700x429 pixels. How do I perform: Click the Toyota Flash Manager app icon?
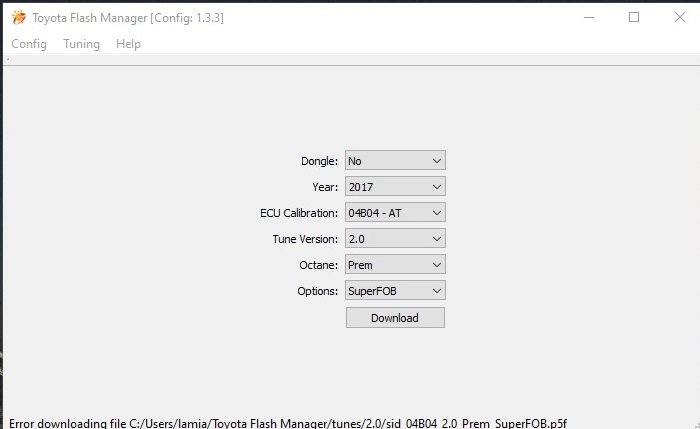[x=19, y=18]
